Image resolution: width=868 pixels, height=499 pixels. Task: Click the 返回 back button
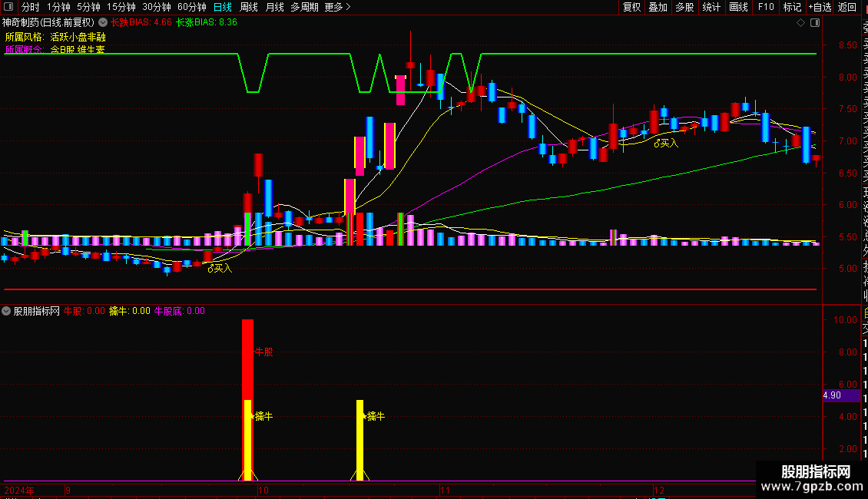(x=847, y=7)
